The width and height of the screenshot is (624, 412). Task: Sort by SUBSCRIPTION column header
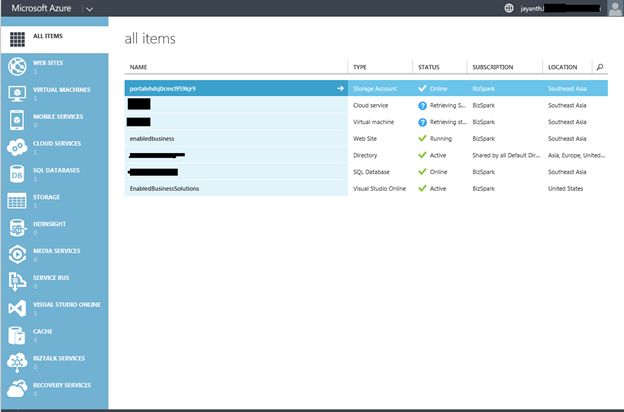pyautogui.click(x=493, y=67)
